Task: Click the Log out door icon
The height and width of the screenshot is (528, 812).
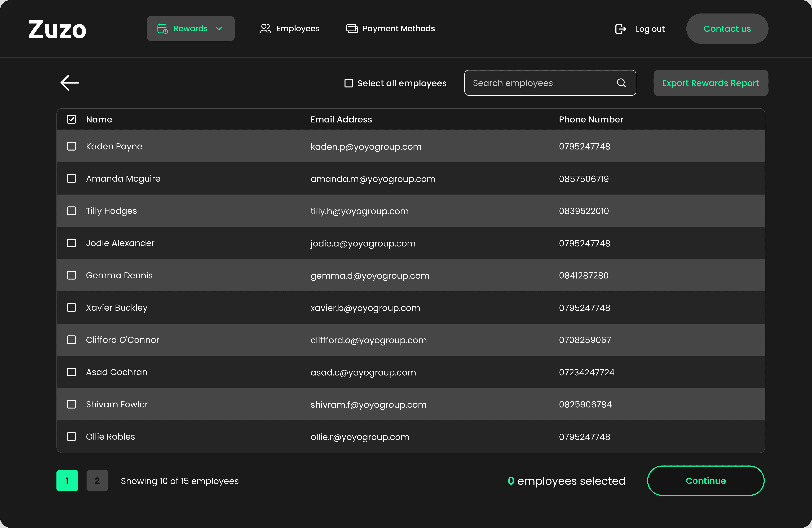Action: [620, 29]
